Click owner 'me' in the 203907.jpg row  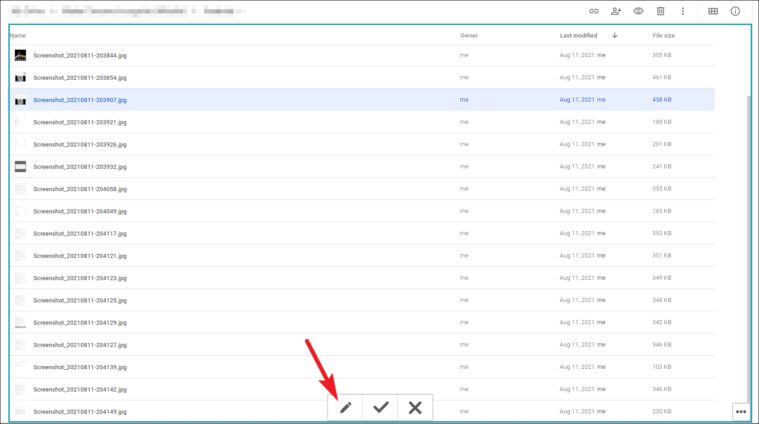(x=464, y=100)
